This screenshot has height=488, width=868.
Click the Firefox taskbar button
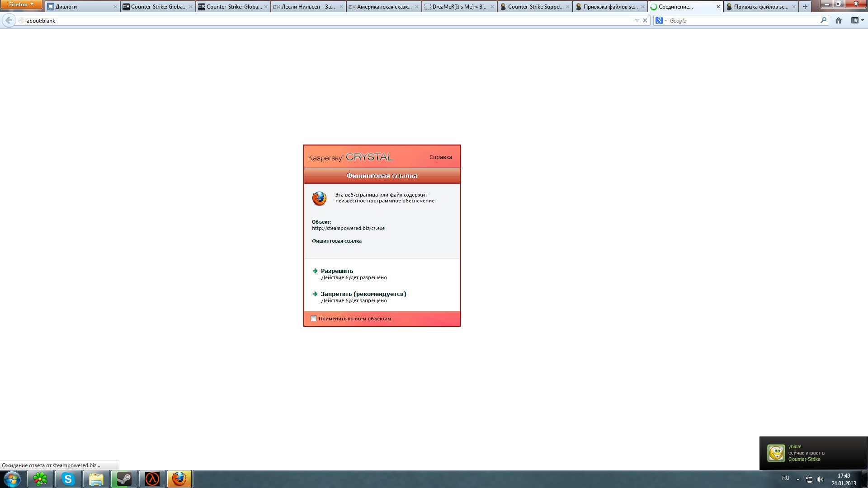click(180, 479)
